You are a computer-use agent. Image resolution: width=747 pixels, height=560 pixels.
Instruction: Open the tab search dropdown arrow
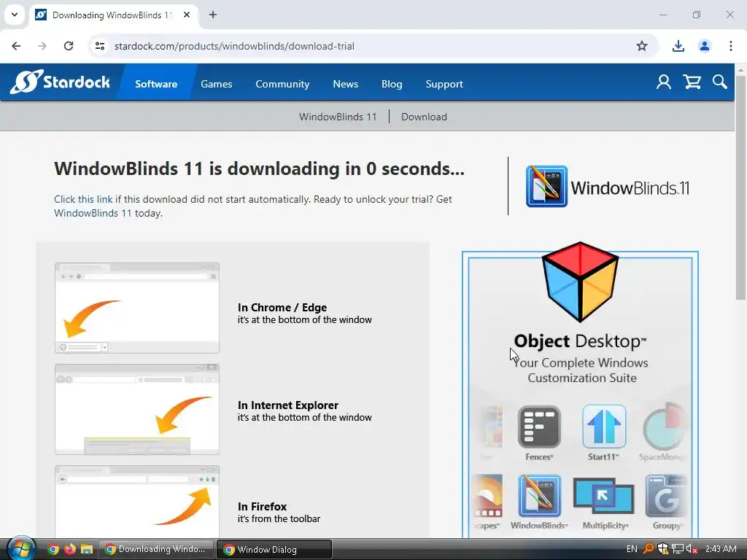tap(15, 15)
